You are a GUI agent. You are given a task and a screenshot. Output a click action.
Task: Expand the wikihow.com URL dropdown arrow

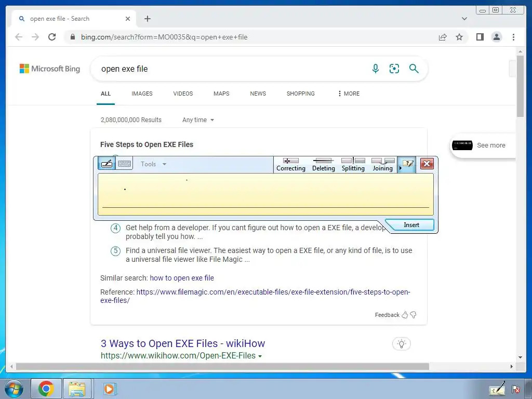pos(260,356)
